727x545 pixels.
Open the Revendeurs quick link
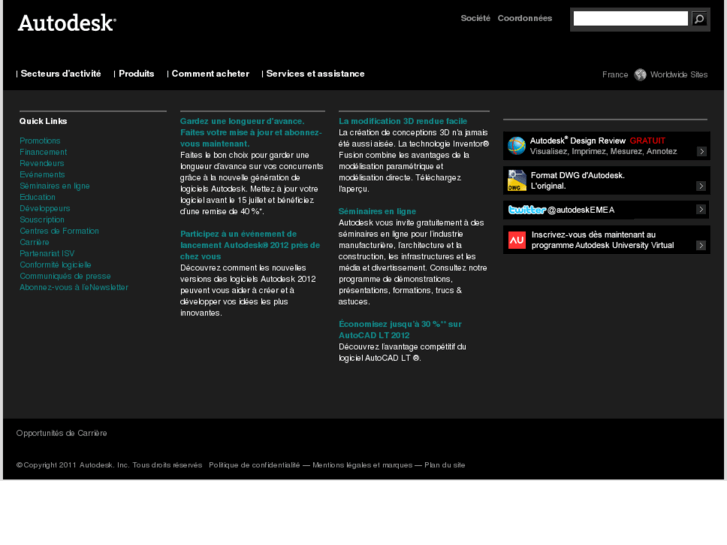[x=42, y=163]
